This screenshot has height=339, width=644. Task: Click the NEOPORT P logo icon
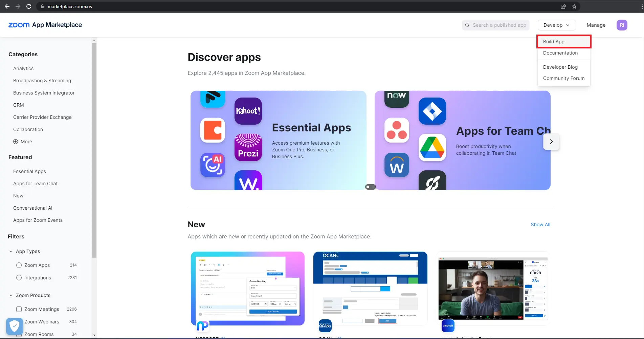[x=203, y=326]
